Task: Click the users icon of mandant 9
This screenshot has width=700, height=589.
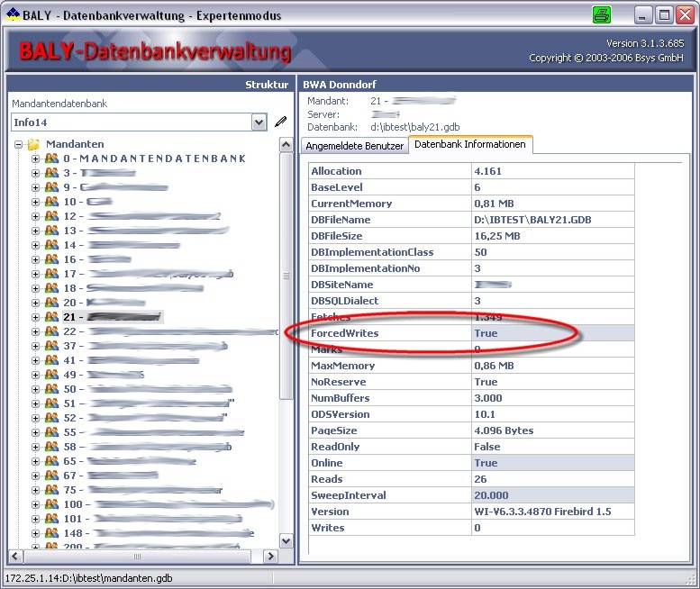Action: click(x=51, y=187)
